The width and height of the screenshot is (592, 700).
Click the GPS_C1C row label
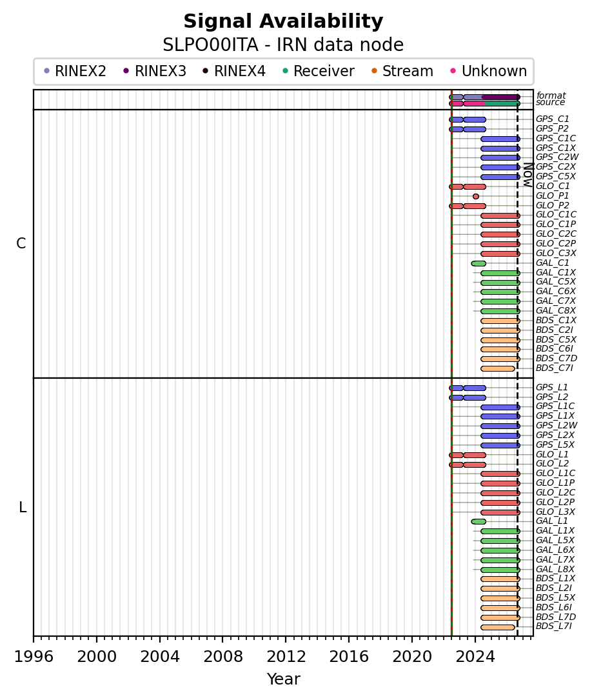click(x=556, y=139)
